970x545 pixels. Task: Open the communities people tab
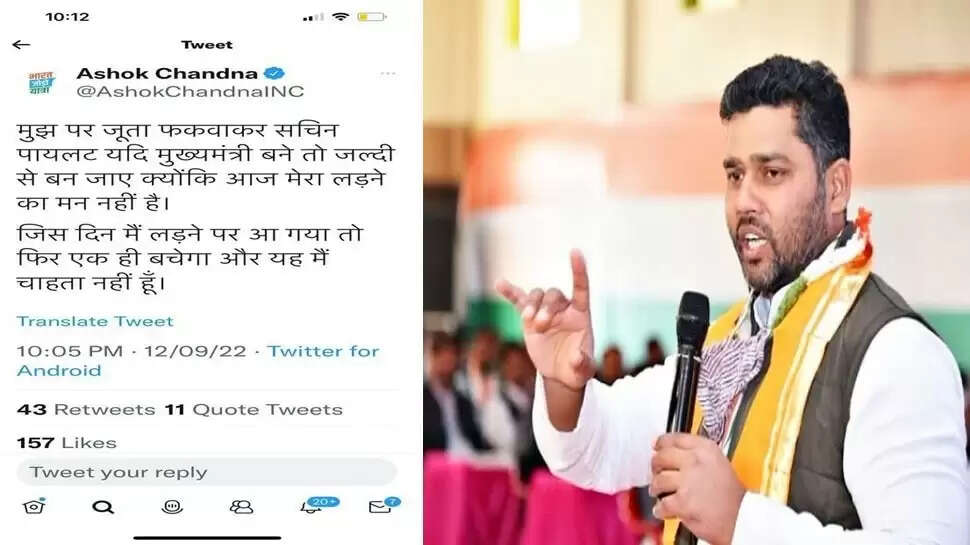tap(241, 507)
